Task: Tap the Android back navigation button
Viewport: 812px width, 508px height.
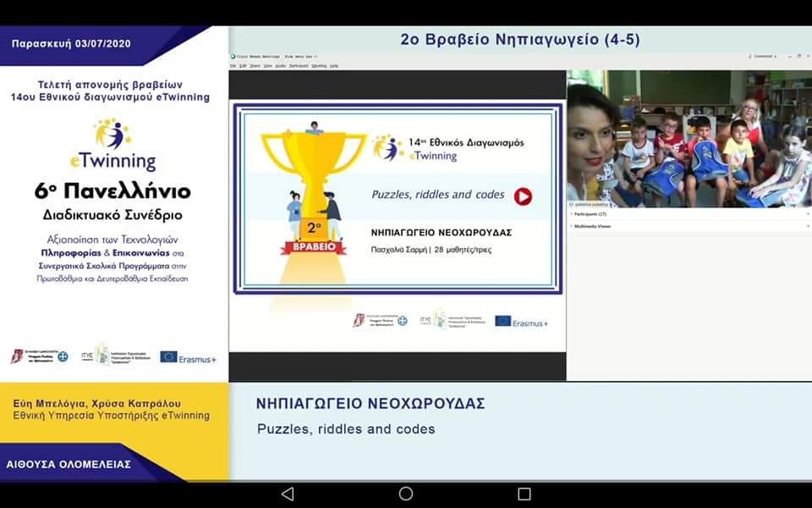Action: [288, 494]
